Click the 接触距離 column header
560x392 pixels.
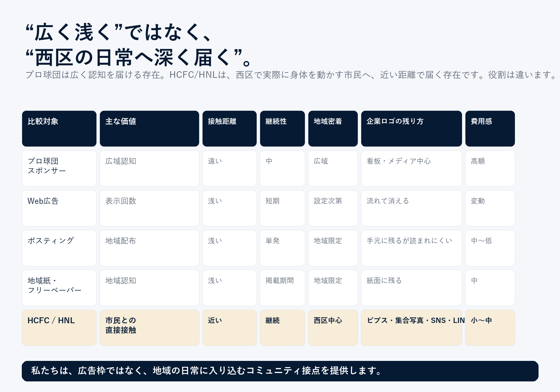point(230,128)
